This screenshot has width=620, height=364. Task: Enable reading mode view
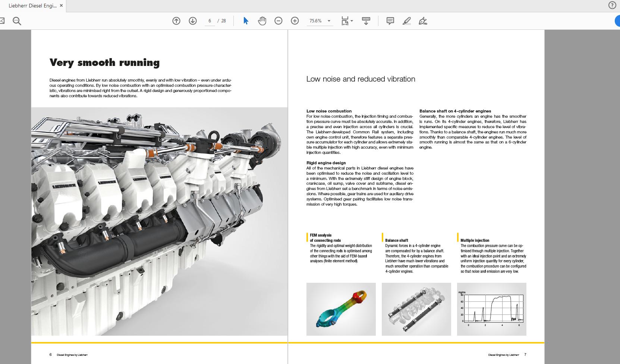point(366,21)
